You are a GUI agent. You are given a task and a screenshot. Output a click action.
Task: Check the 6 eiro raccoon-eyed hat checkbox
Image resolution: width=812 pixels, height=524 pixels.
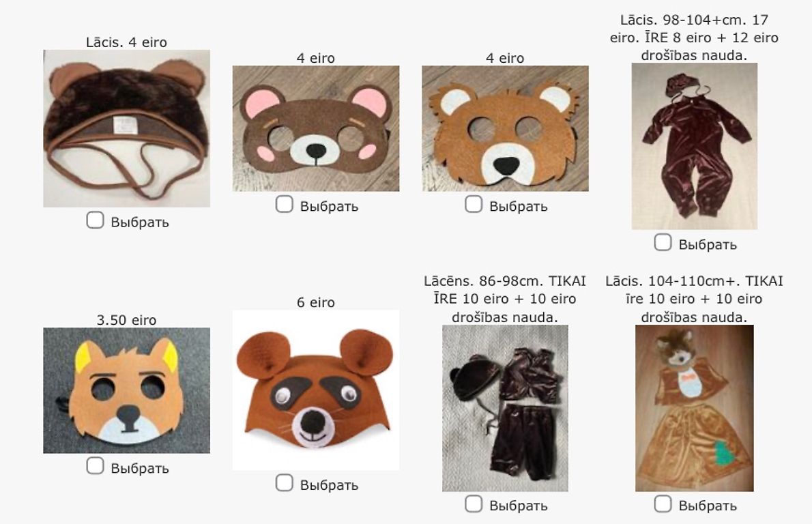coord(285,482)
